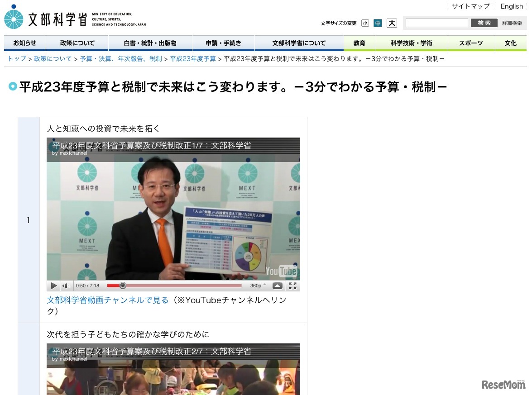Click the expand arrow button beside 360p

pos(278,286)
